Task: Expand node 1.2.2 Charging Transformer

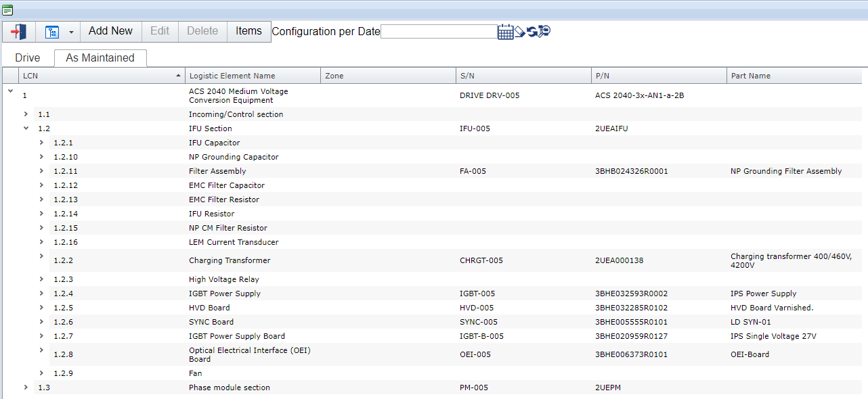Action: click(41, 256)
